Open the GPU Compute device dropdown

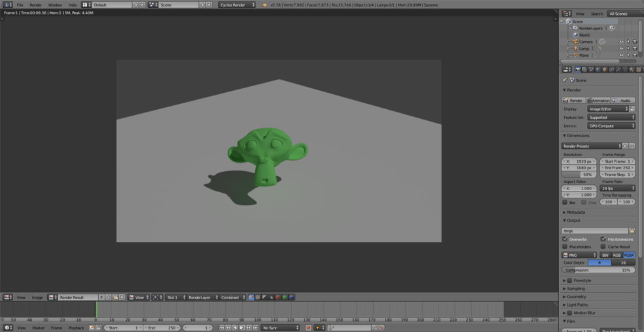coord(611,125)
